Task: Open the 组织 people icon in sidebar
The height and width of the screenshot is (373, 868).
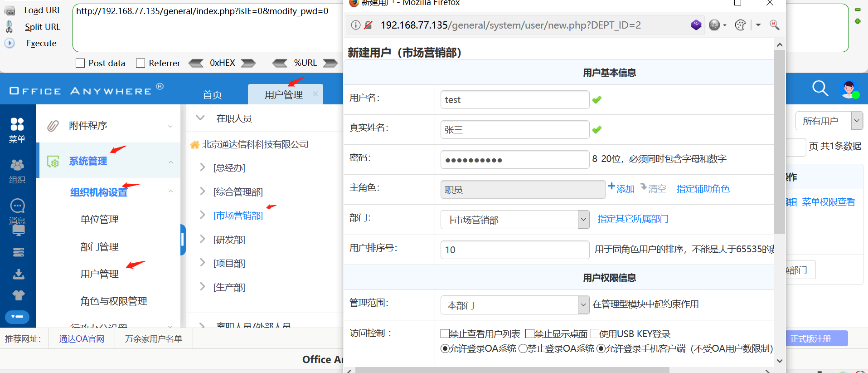Action: click(x=17, y=165)
